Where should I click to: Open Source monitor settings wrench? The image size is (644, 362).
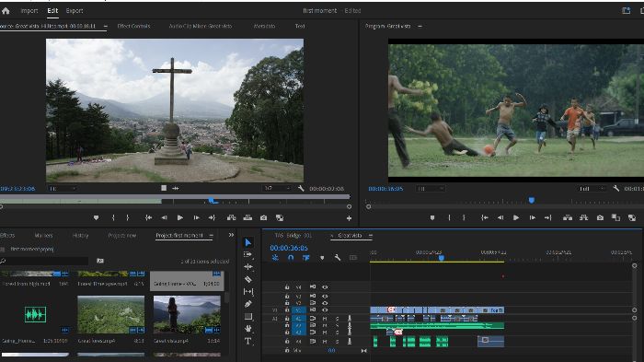(301, 188)
